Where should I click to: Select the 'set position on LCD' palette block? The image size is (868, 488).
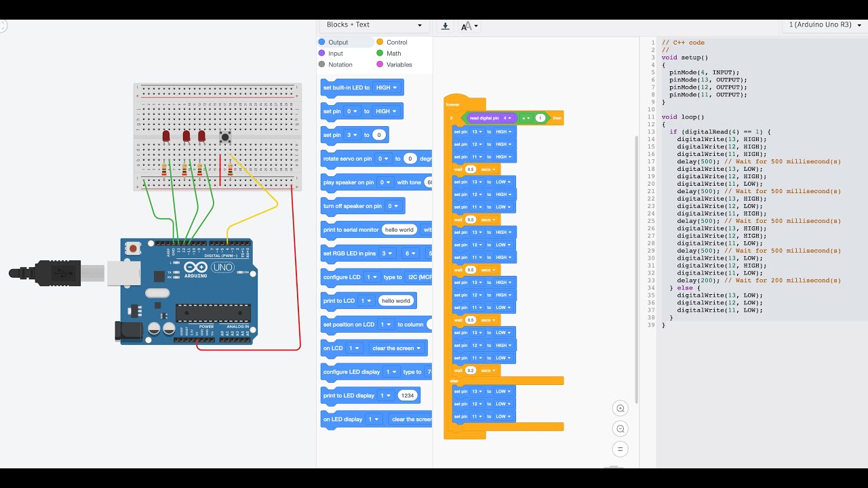point(376,325)
